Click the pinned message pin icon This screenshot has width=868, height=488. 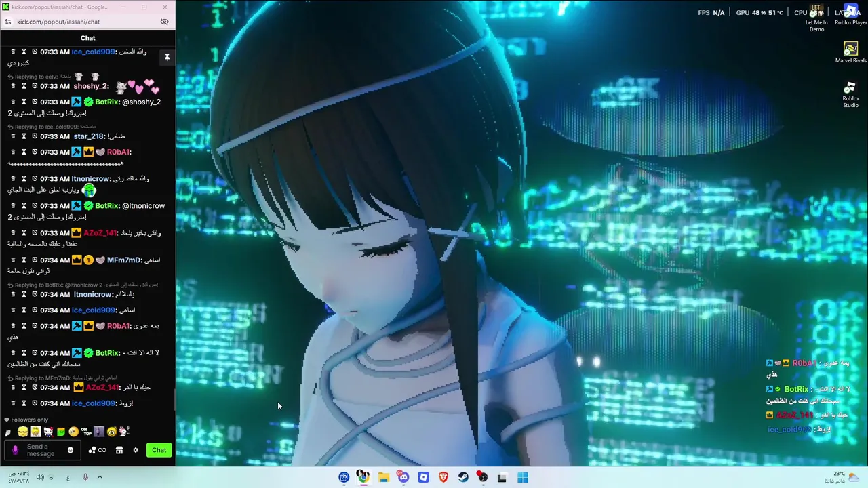(167, 58)
